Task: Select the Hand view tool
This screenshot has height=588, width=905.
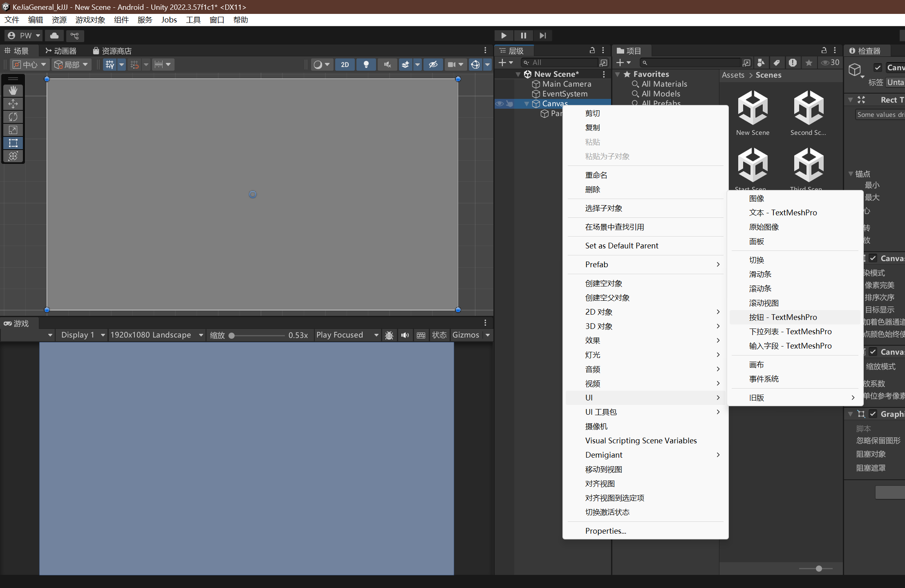Action: [13, 91]
